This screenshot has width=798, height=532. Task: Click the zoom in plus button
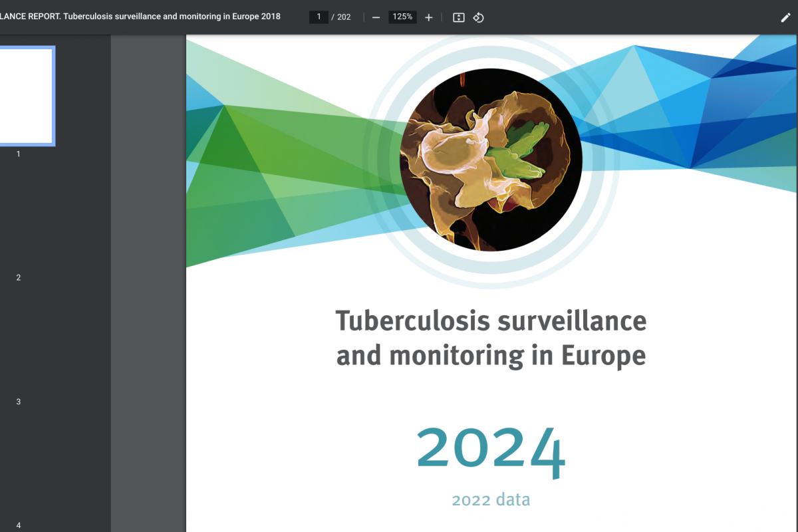point(428,17)
